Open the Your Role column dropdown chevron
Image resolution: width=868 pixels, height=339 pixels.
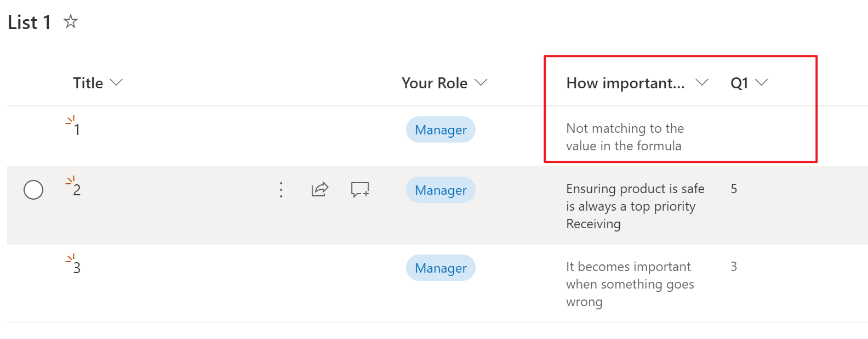point(481,83)
